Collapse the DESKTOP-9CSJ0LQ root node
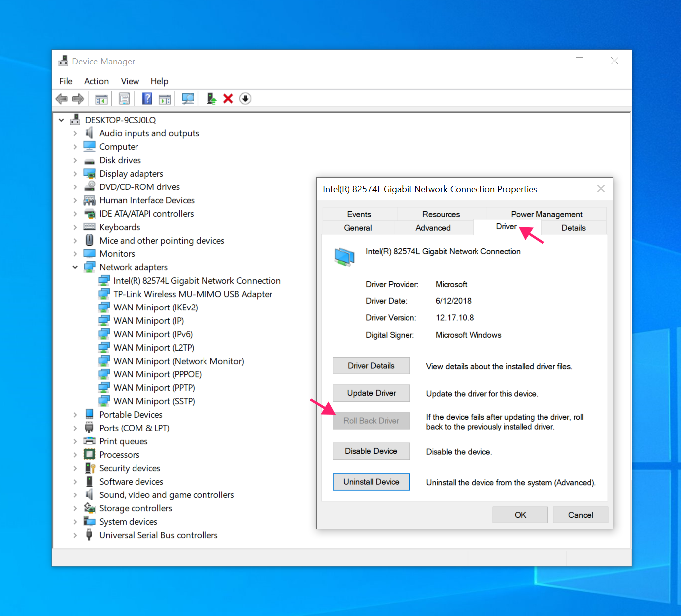 [x=61, y=120]
